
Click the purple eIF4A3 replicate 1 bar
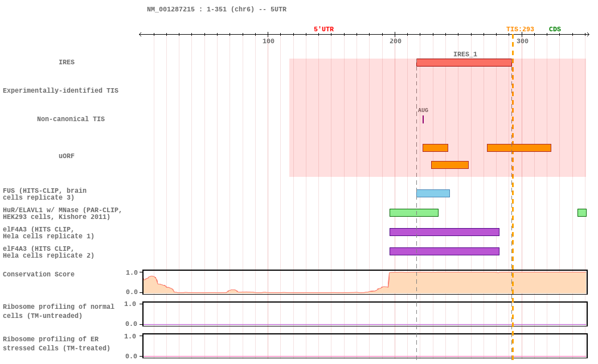pos(444,232)
